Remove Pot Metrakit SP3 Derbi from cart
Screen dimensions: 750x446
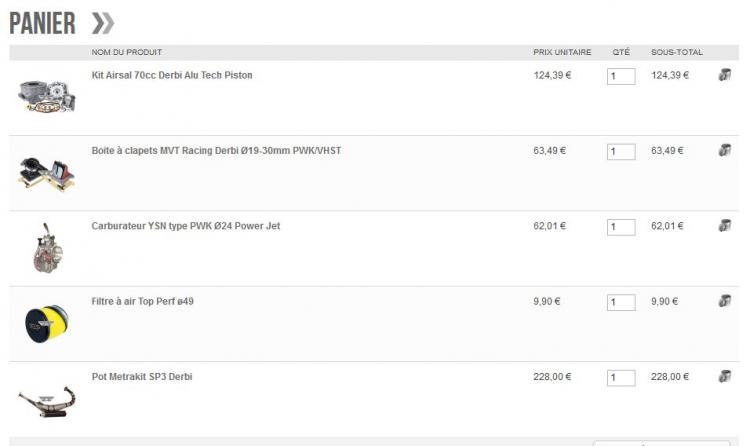click(x=725, y=376)
